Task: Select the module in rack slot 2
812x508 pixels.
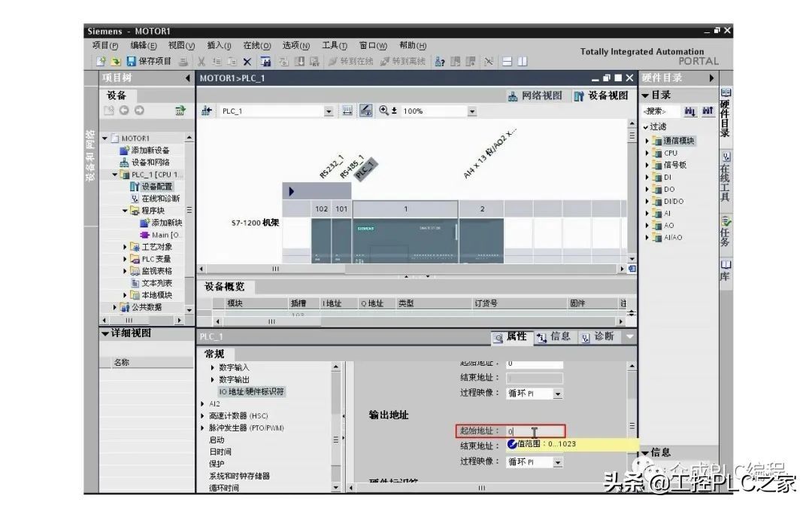Action: click(482, 241)
